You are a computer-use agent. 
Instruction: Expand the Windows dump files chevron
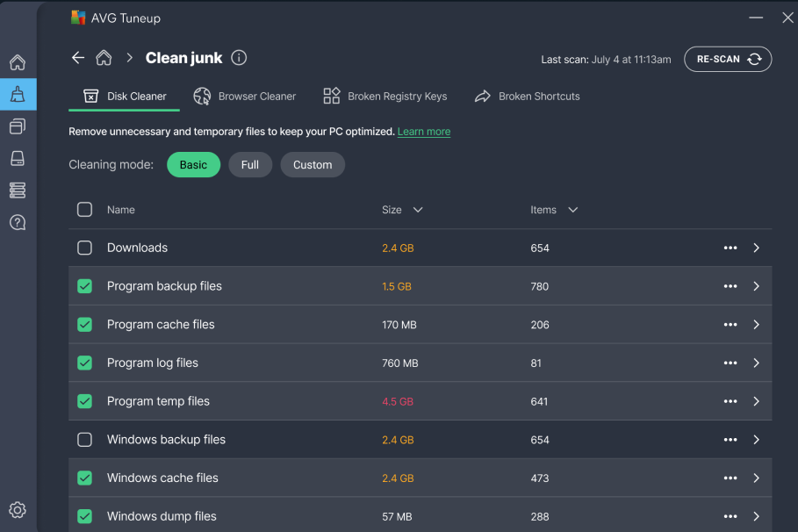[x=756, y=516]
